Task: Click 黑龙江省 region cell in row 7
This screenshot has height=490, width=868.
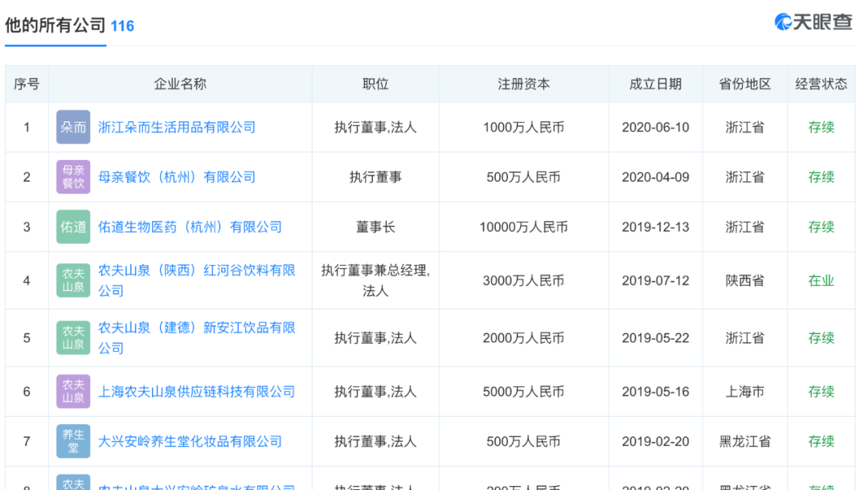Action: tap(744, 441)
